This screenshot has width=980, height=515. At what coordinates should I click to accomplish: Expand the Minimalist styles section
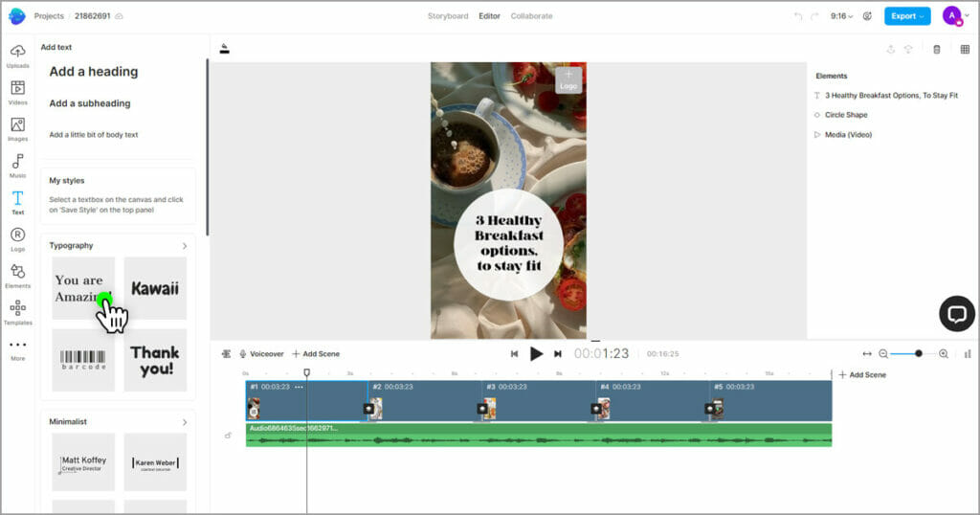click(185, 422)
